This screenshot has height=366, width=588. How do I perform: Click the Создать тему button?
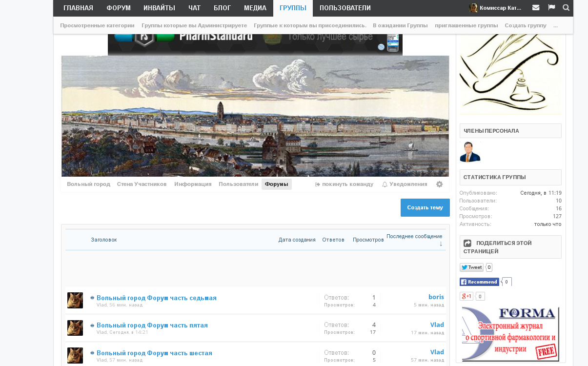pyautogui.click(x=425, y=207)
